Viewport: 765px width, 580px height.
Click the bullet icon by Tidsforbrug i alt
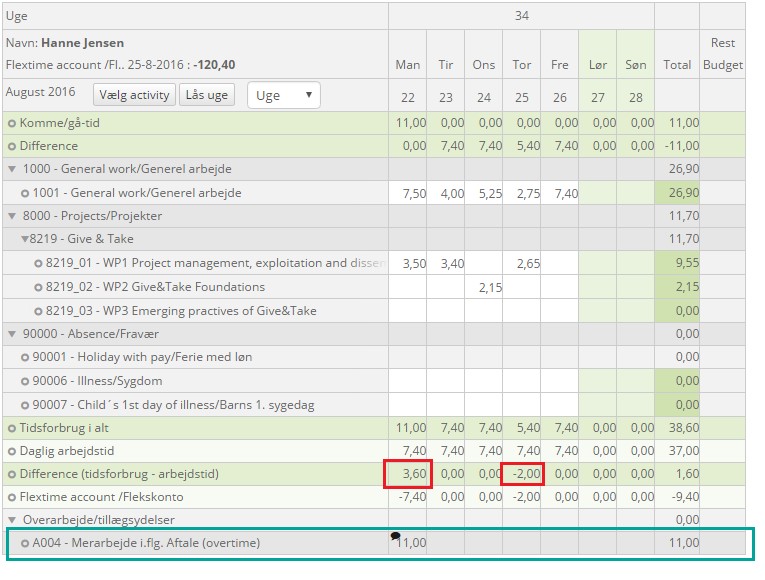click(12, 428)
